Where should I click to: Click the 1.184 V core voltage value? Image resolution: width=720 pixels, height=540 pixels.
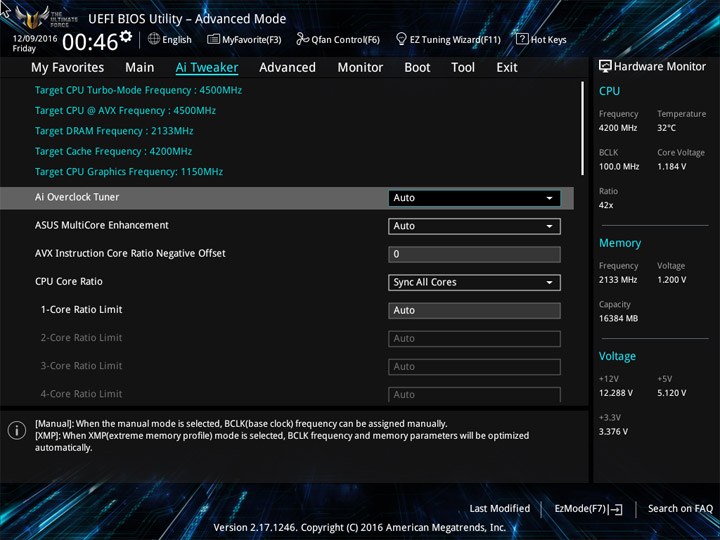click(671, 167)
